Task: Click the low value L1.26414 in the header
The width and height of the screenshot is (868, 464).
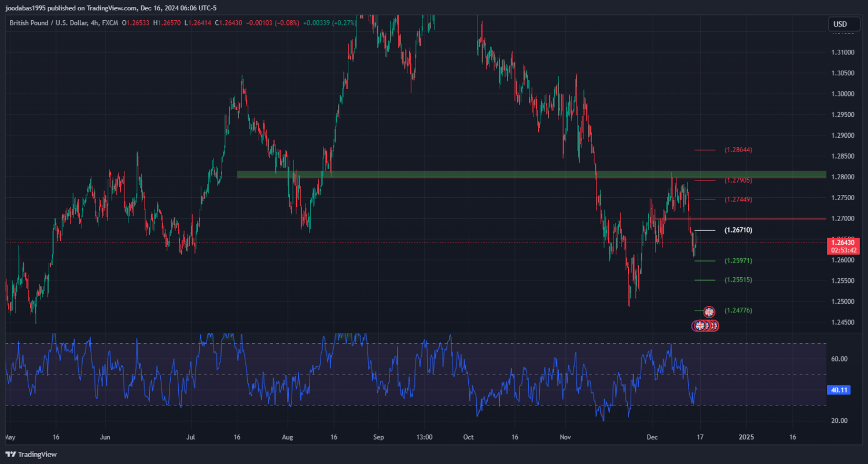Action: click(198, 23)
